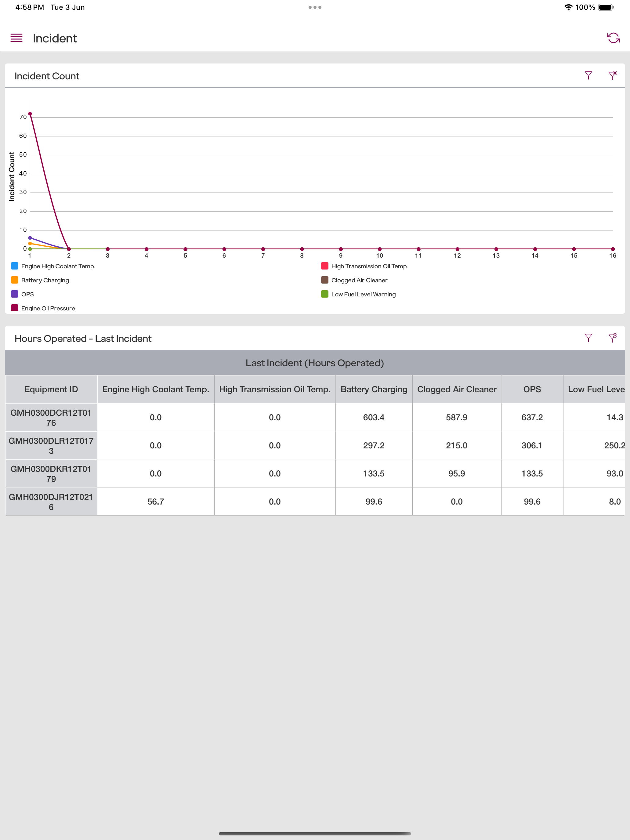Click the 587.9 Clogged Air Cleaner cell

pos(457,417)
